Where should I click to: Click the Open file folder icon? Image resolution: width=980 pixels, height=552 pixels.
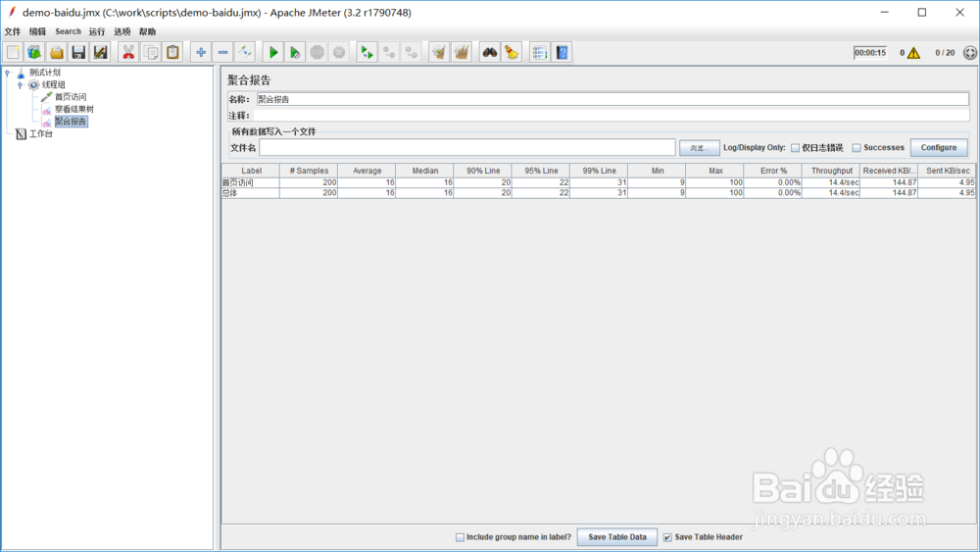click(57, 53)
